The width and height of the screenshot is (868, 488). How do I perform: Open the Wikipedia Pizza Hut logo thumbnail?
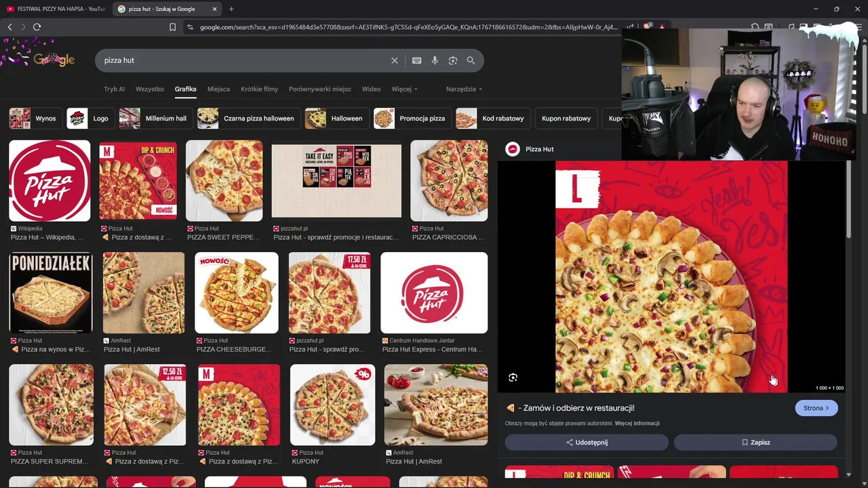pos(50,181)
